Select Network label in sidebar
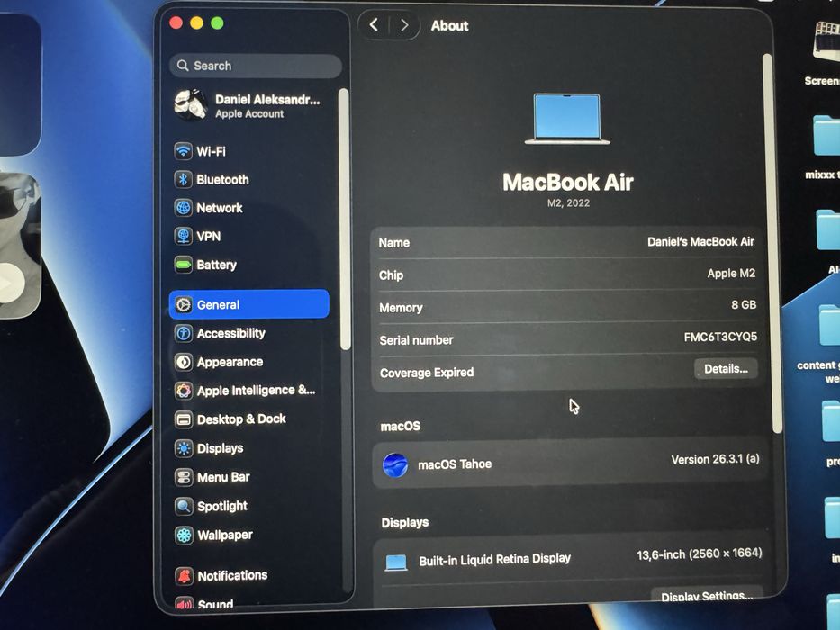840x630 pixels. (220, 208)
